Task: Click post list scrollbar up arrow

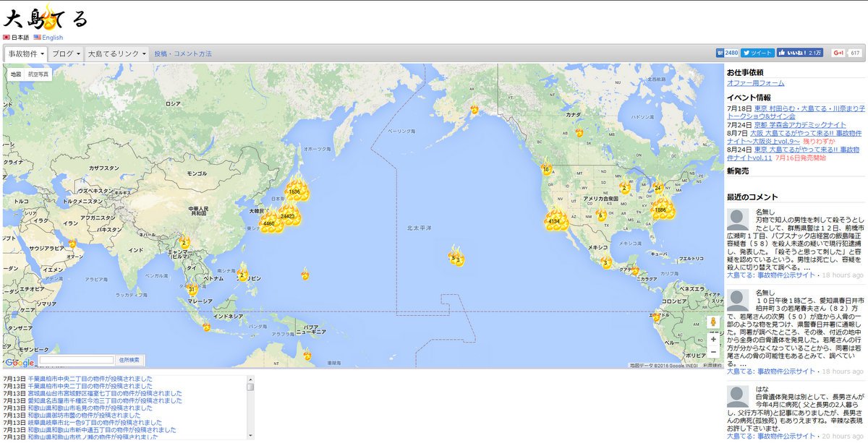Action: [251, 378]
